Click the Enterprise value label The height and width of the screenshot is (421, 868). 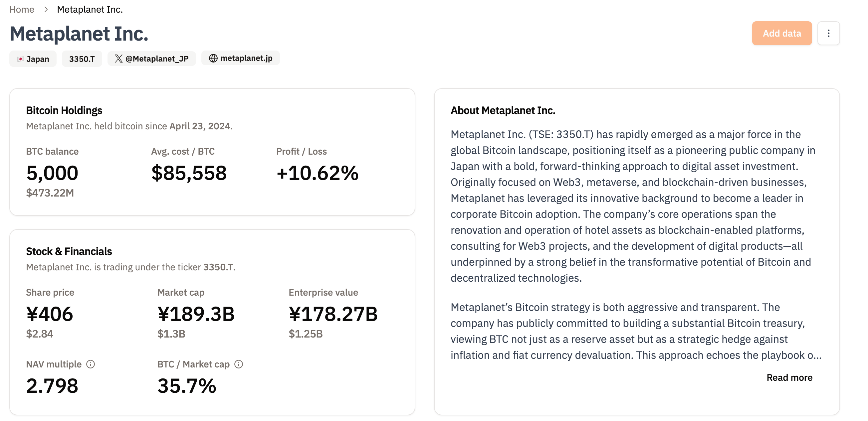(323, 292)
